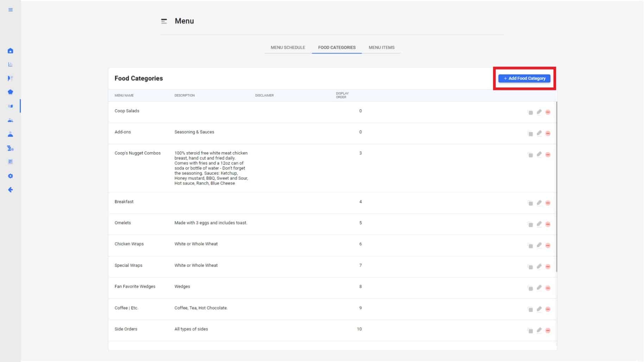Delete the Coop Salads category
This screenshot has height=362, width=644.
pos(548,112)
